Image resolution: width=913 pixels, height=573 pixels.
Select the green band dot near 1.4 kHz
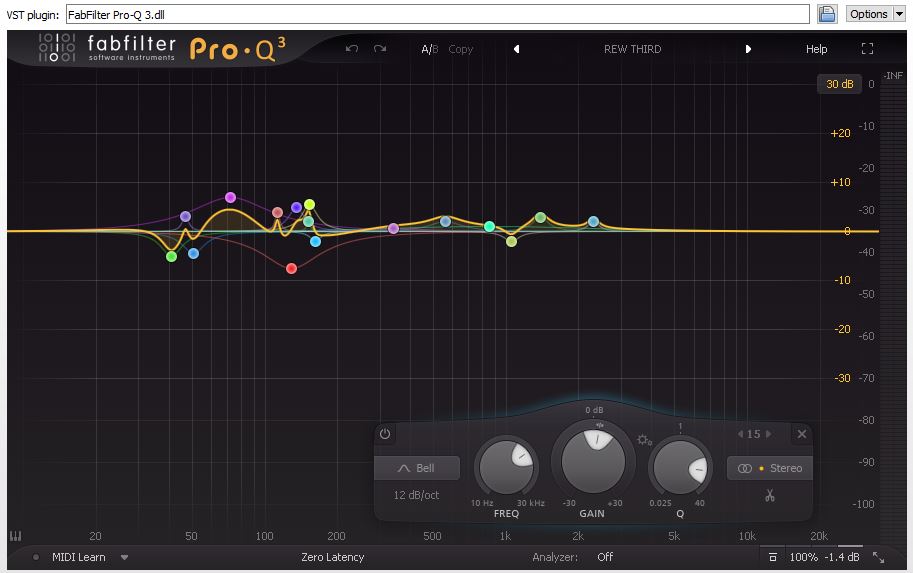[x=540, y=217]
